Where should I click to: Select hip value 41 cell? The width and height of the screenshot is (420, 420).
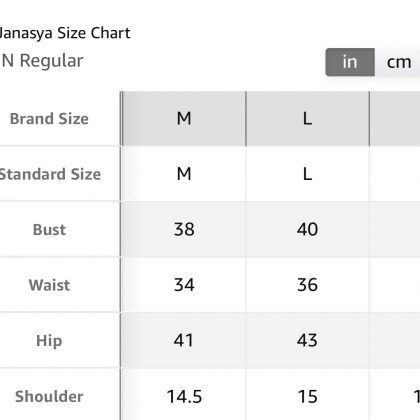184,340
